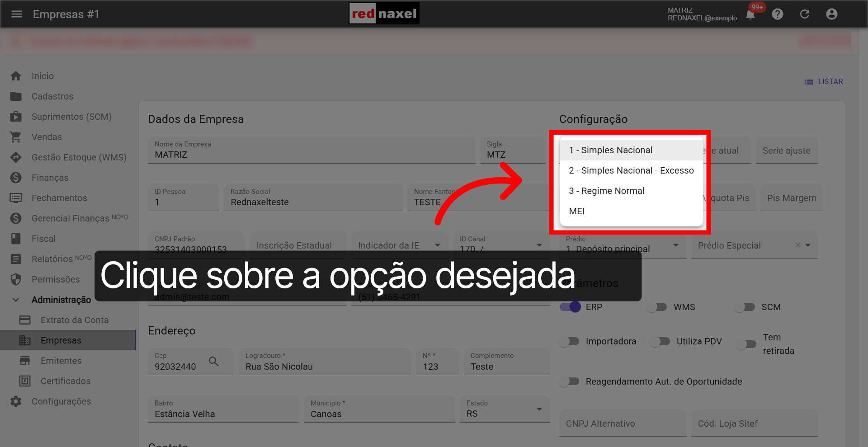Click the Pis Margem button

pyautogui.click(x=791, y=198)
